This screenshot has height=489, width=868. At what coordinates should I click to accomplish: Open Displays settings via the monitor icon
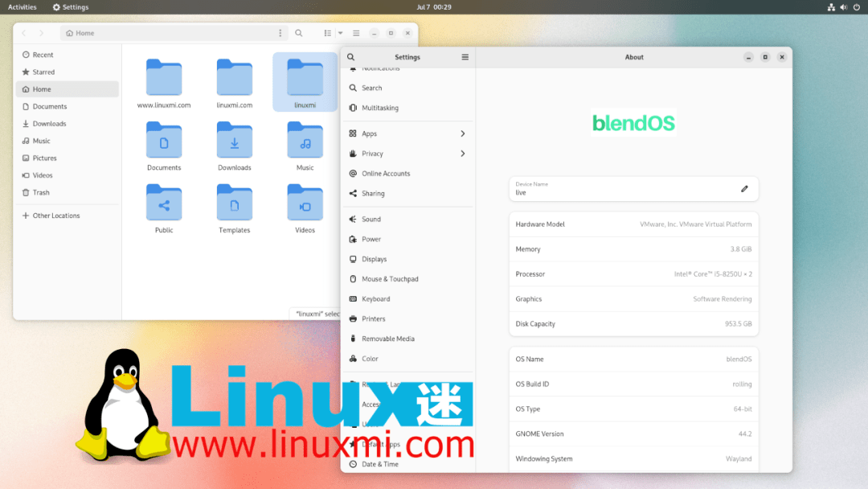click(354, 259)
